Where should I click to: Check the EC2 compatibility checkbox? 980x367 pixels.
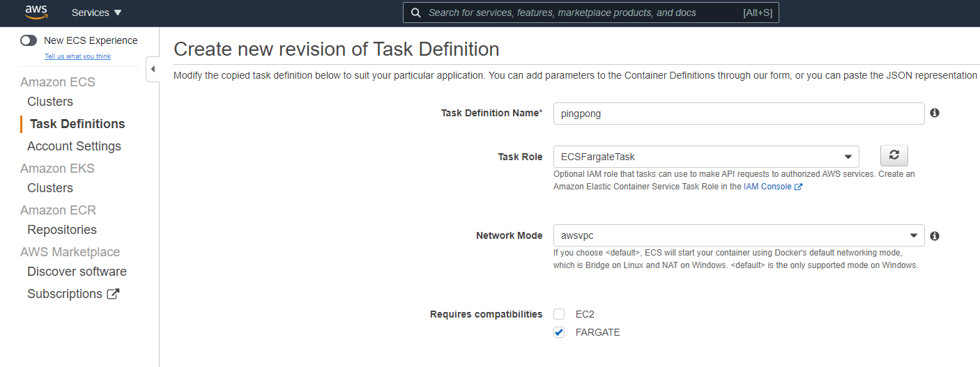[559, 314]
